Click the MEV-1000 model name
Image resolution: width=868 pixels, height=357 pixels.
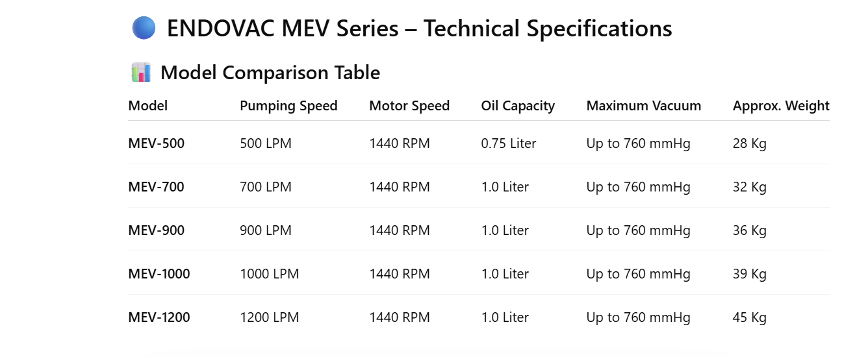click(159, 274)
